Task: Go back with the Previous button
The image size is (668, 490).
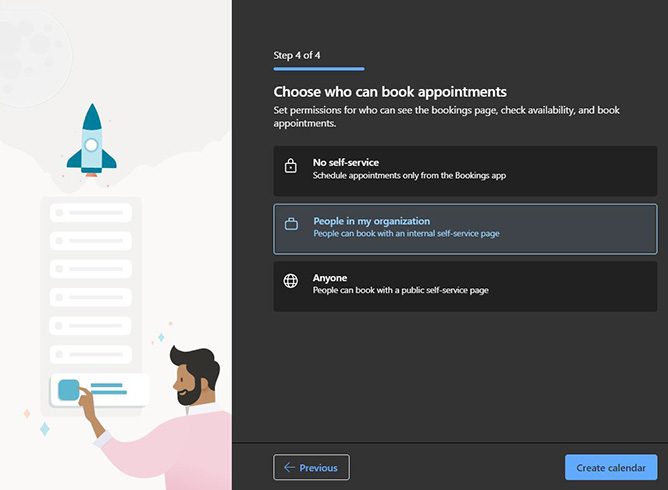Action: [x=311, y=467]
